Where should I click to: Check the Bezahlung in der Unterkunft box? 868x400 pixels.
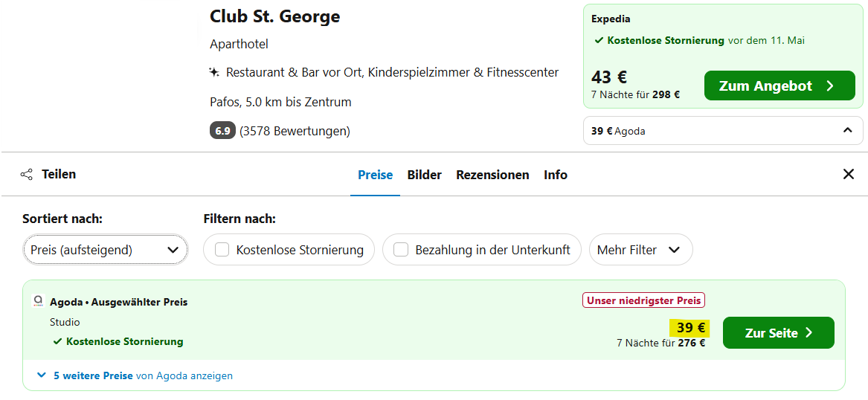pos(401,250)
